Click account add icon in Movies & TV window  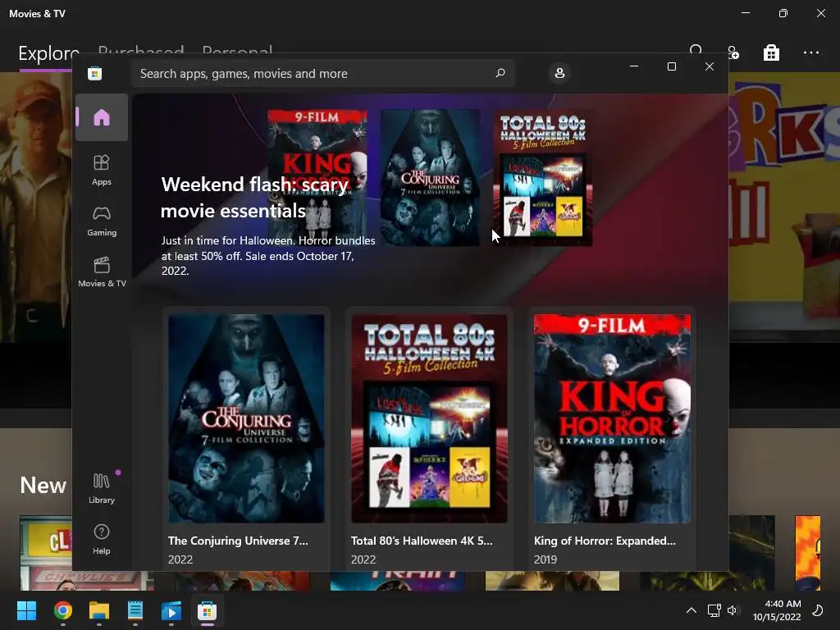[733, 52]
